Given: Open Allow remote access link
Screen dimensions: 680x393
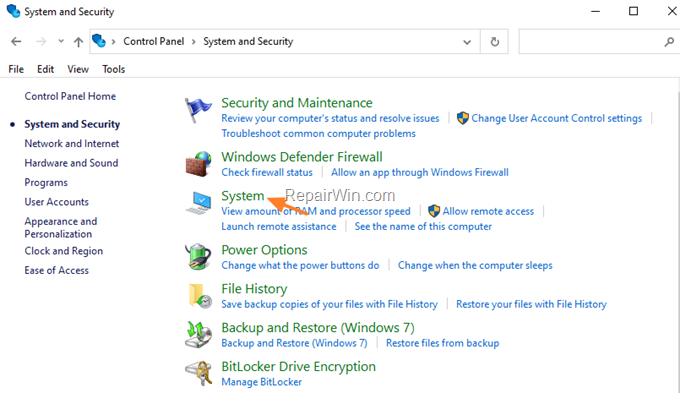Looking at the screenshot, I should pyautogui.click(x=488, y=211).
